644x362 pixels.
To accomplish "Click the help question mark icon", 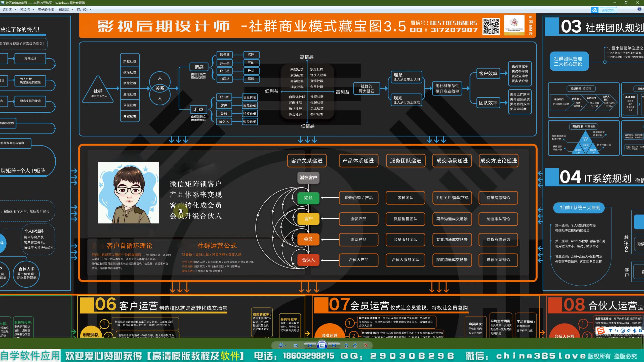I will click(x=639, y=9).
